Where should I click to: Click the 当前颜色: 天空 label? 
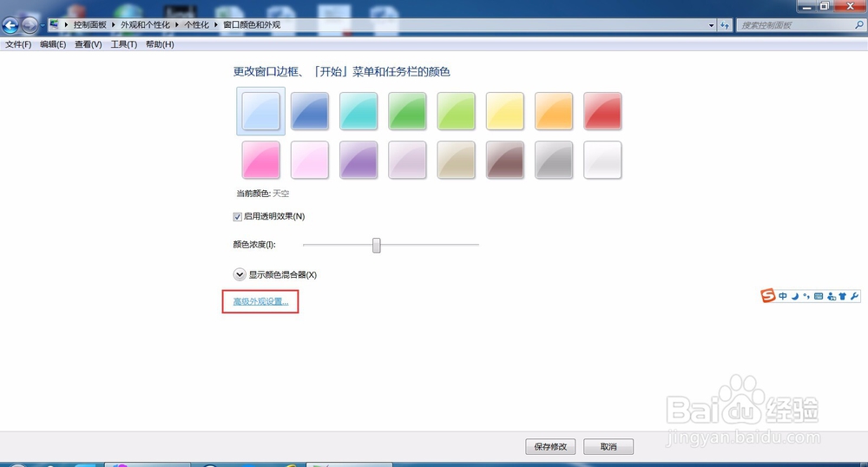click(263, 194)
